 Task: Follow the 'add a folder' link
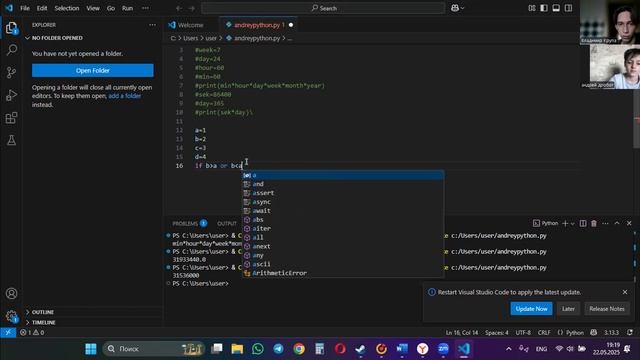pos(124,96)
